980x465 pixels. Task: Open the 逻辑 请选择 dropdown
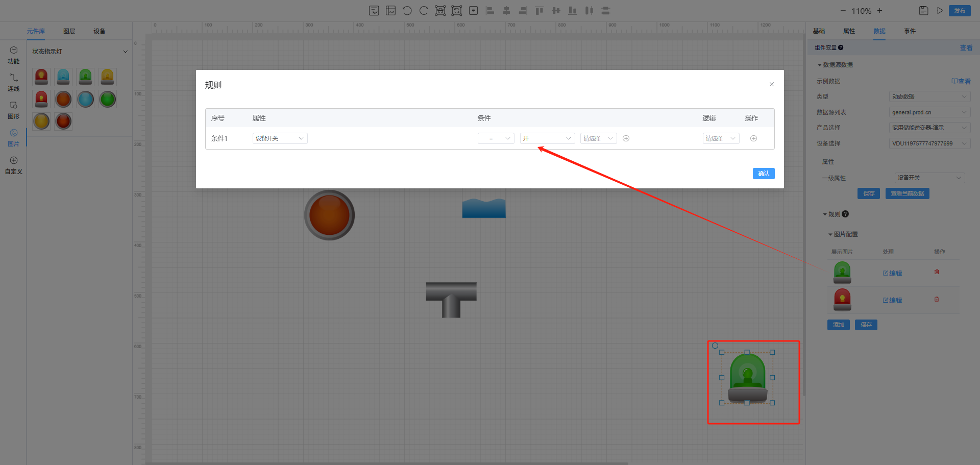(721, 138)
